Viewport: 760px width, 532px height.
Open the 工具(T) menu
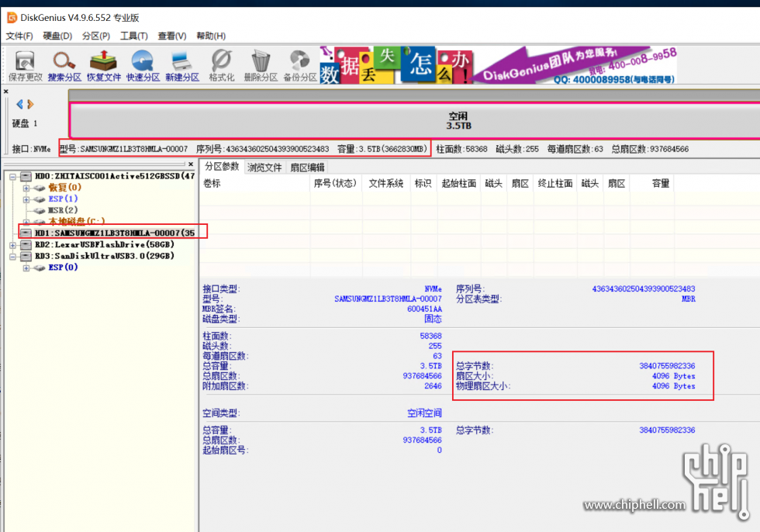pos(133,36)
